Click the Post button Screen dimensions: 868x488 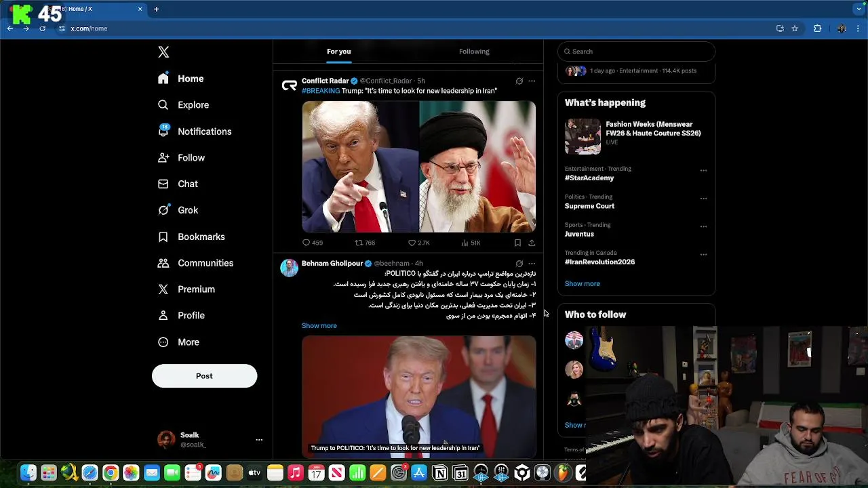click(x=204, y=376)
